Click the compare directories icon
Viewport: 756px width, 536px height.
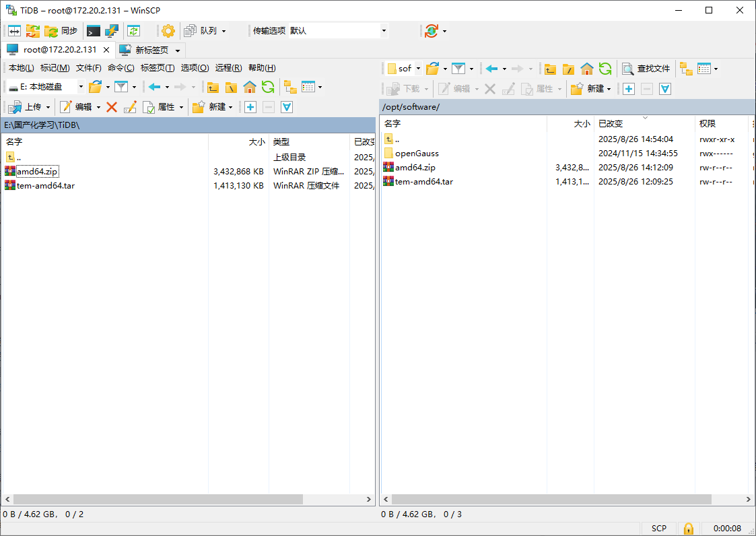(14, 31)
